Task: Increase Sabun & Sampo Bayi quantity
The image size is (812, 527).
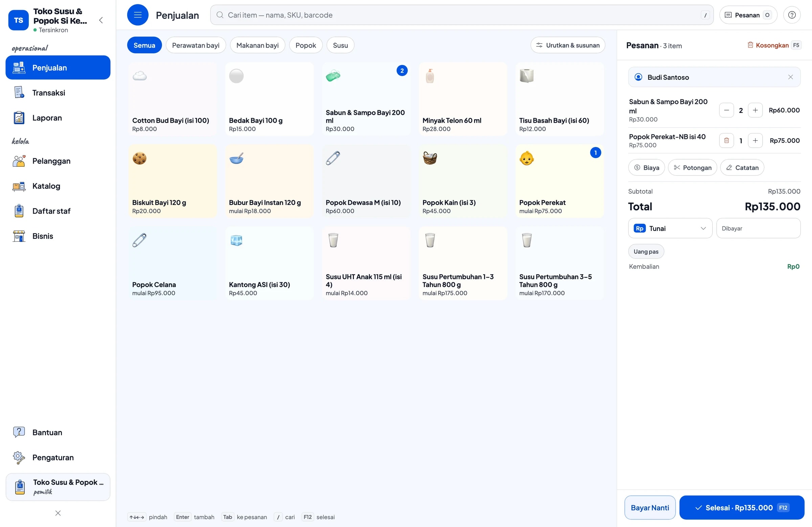Action: click(x=755, y=110)
